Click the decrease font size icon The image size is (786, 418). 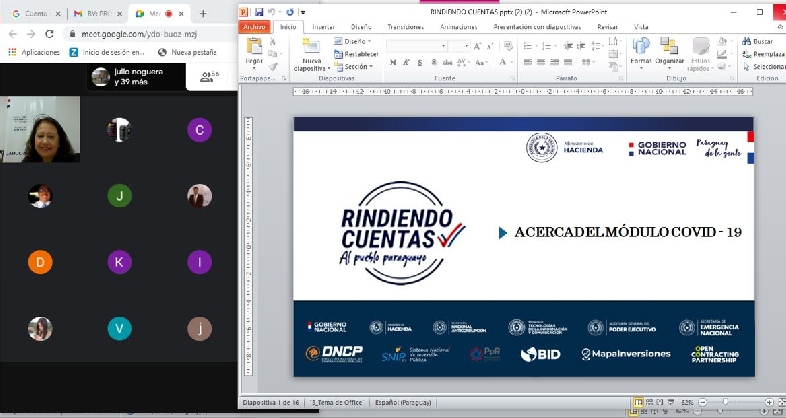(490, 47)
